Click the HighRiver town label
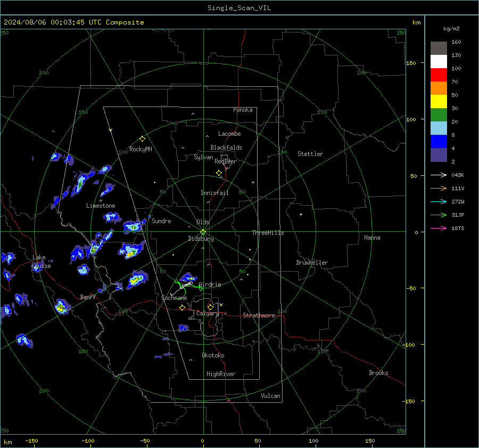The image size is (479, 448). pyautogui.click(x=220, y=374)
